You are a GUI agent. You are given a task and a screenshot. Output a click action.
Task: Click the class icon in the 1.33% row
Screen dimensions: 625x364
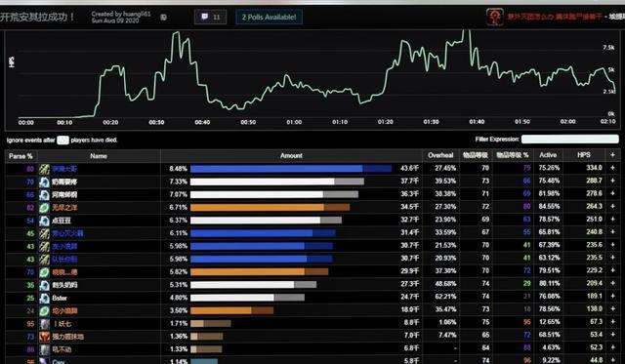click(44, 349)
